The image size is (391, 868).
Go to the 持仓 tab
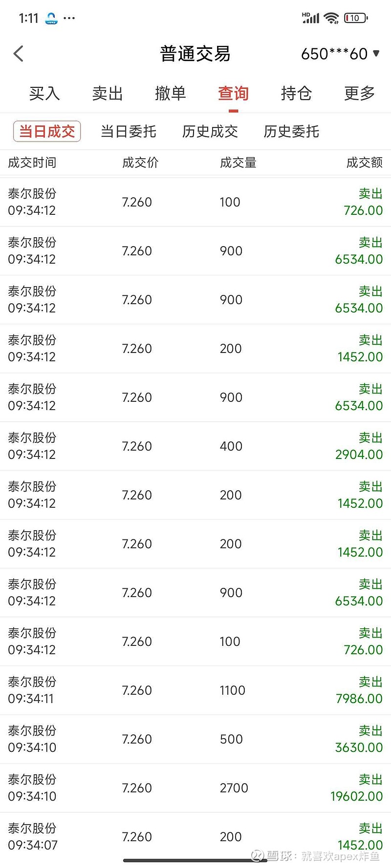point(297,93)
